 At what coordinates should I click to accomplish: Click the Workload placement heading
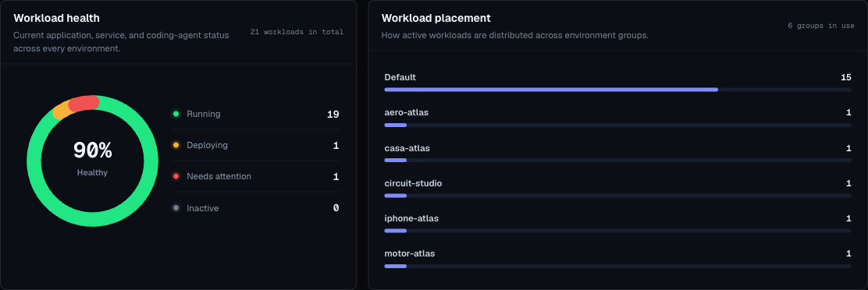click(x=436, y=18)
